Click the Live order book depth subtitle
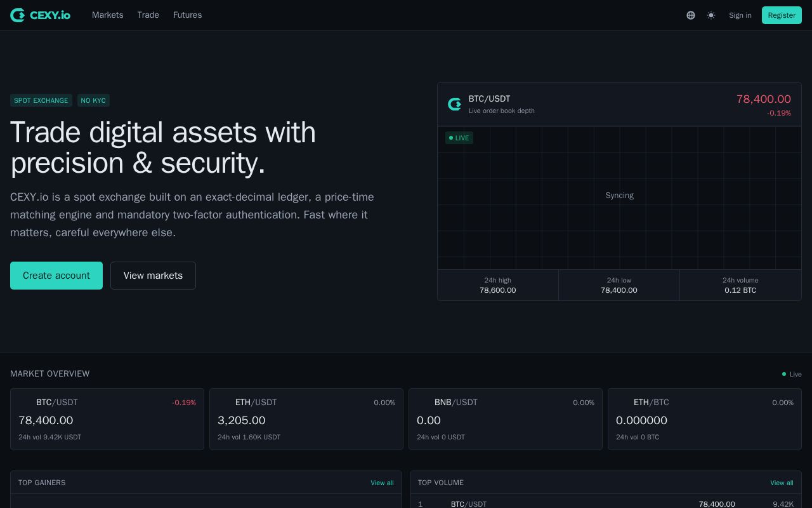The width and height of the screenshot is (812, 508). pyautogui.click(x=502, y=111)
